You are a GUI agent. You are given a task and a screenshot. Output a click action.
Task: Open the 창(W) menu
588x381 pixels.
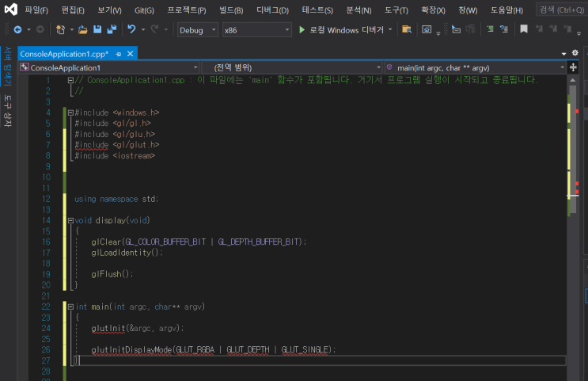(x=468, y=10)
